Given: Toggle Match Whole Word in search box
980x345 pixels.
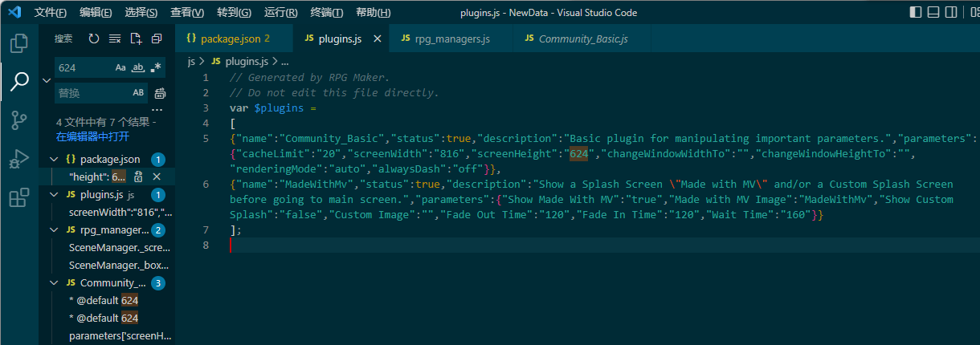Looking at the screenshot, I should [x=138, y=67].
